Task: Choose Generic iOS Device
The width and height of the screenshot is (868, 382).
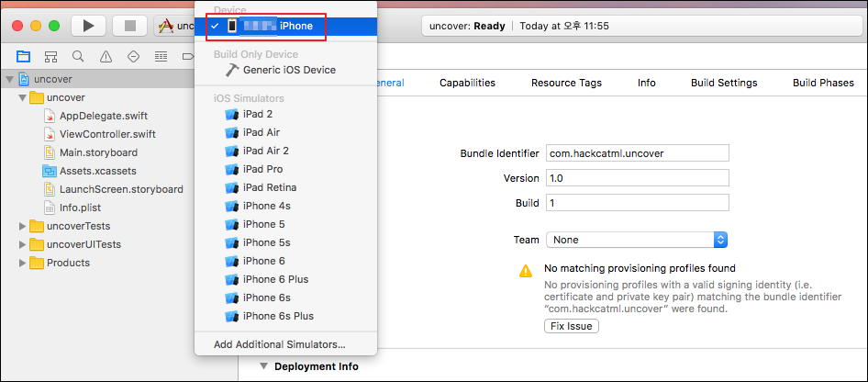Action: [285, 71]
